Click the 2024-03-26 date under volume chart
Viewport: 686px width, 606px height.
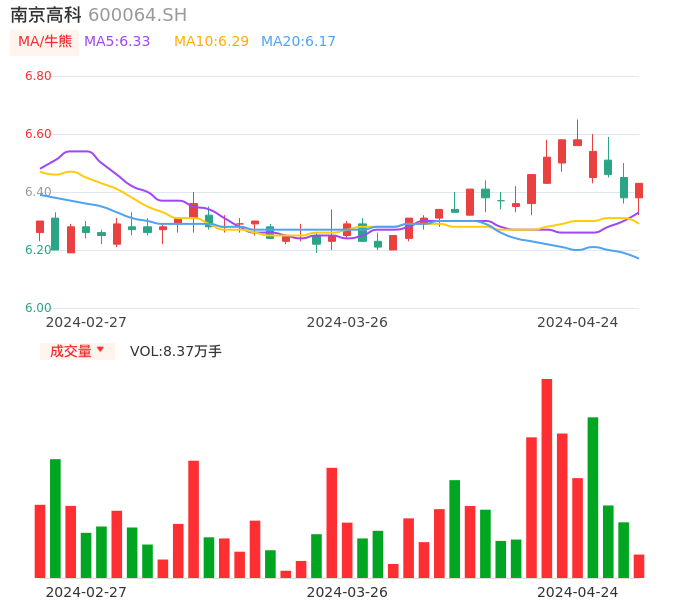click(x=347, y=592)
